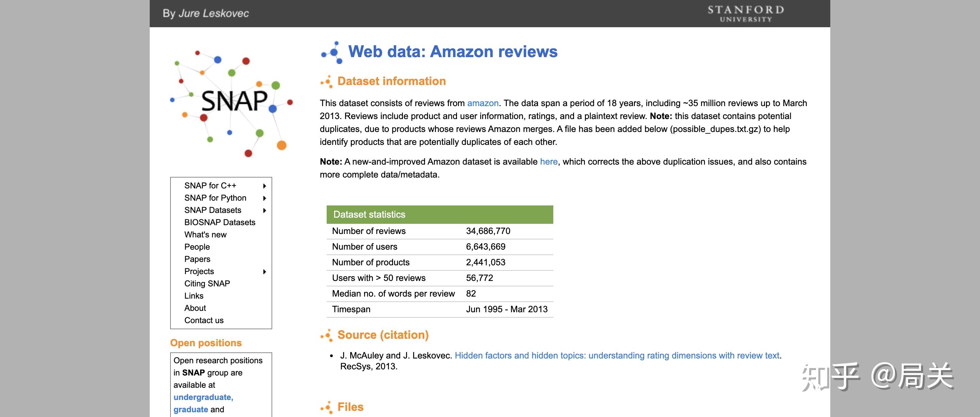Image resolution: width=980 pixels, height=417 pixels.
Task: Go to the People menu item
Action: [197, 247]
